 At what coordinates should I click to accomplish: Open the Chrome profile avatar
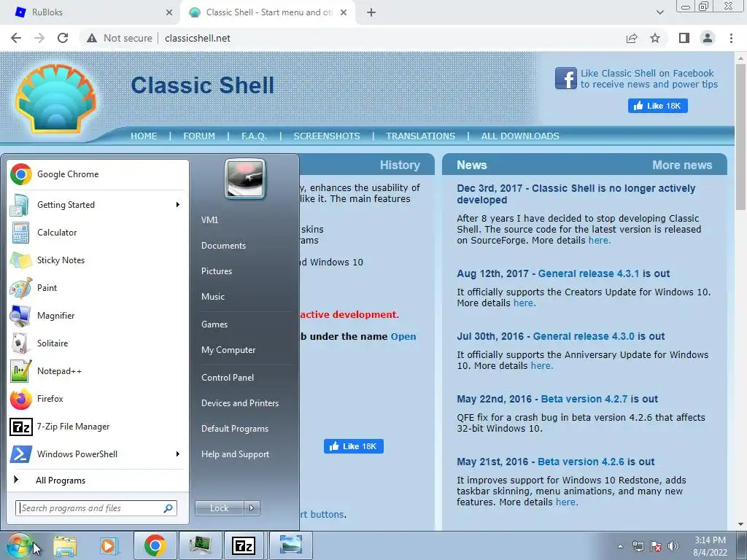(708, 38)
